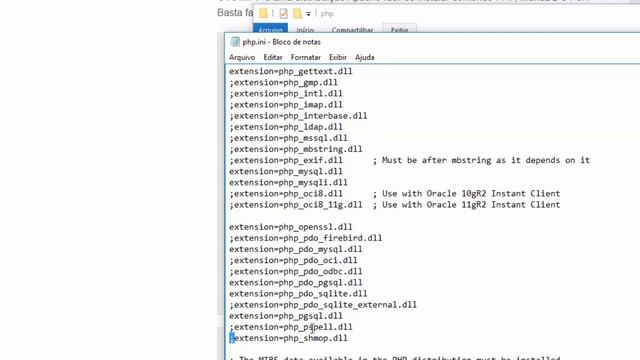Image resolution: width=640 pixels, height=360 pixels.
Task: Click the line ;extension=php_imap.dll
Action: [x=286, y=105]
